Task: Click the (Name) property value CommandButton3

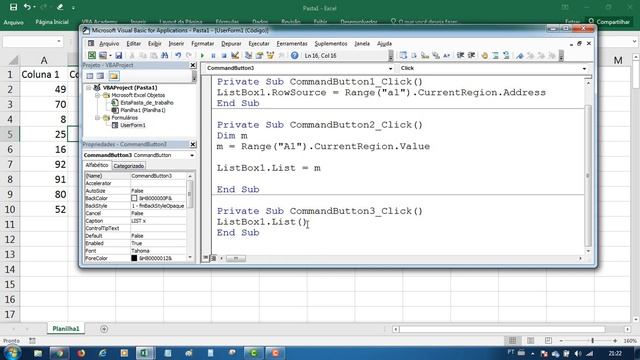Action: (x=158, y=176)
